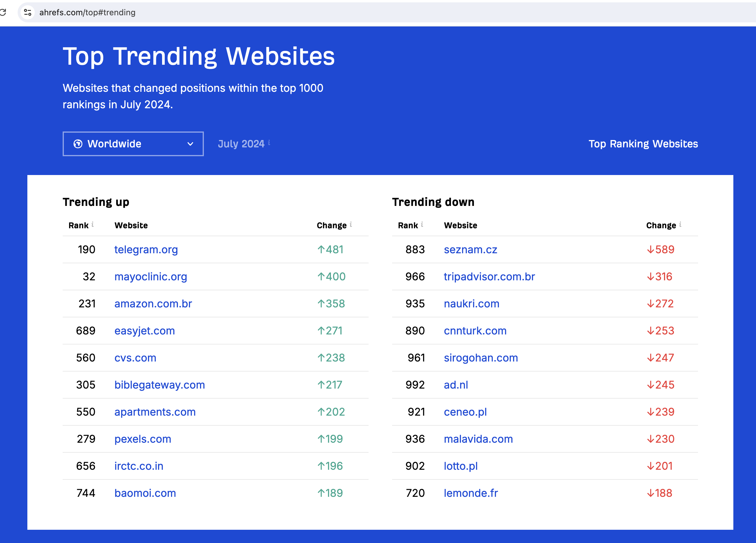Viewport: 756px width, 543px height.
Task: Open sirogohan.com link
Action: 481,358
